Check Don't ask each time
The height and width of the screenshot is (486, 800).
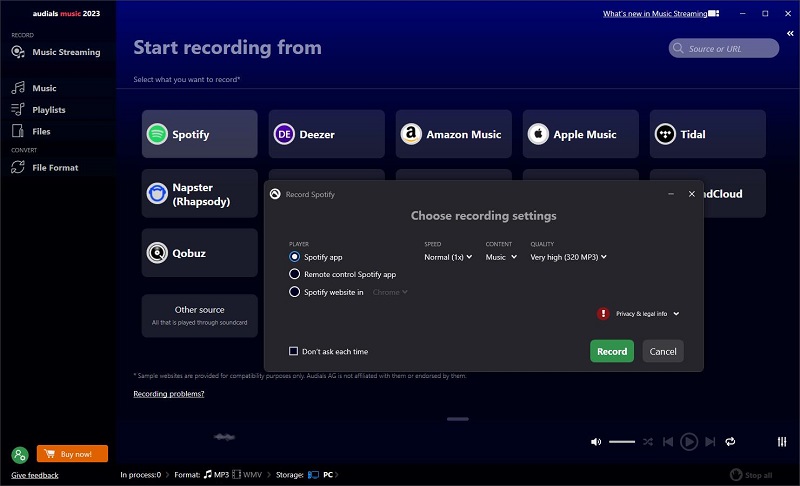293,351
